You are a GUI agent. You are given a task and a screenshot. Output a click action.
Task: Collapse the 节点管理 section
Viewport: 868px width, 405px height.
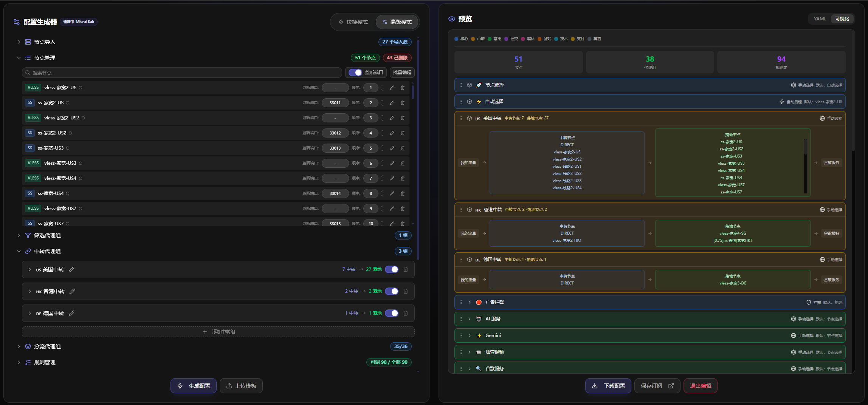tap(19, 58)
